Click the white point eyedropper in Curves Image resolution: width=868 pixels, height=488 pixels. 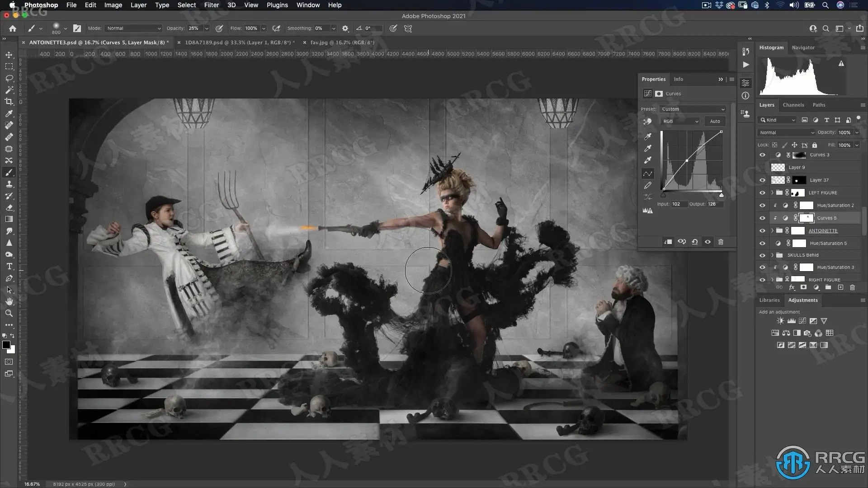click(648, 160)
